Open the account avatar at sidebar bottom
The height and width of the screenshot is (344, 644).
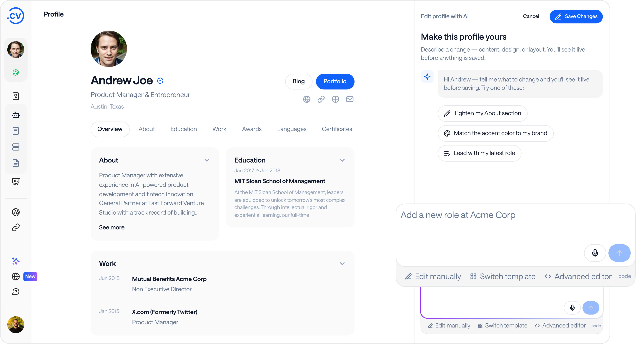coord(16,325)
